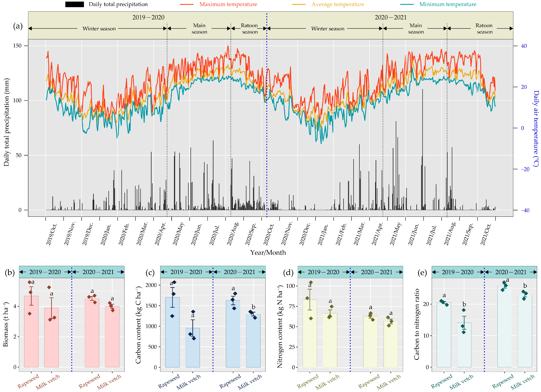The image size is (541, 392).
Task: Click the 2019–2020 milk vetch bar in panel (c)
Action: (193, 347)
